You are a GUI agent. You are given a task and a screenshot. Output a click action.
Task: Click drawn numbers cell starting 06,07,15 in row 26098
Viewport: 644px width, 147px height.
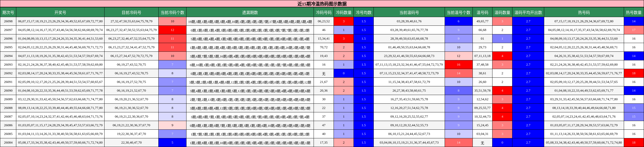click(60, 21)
